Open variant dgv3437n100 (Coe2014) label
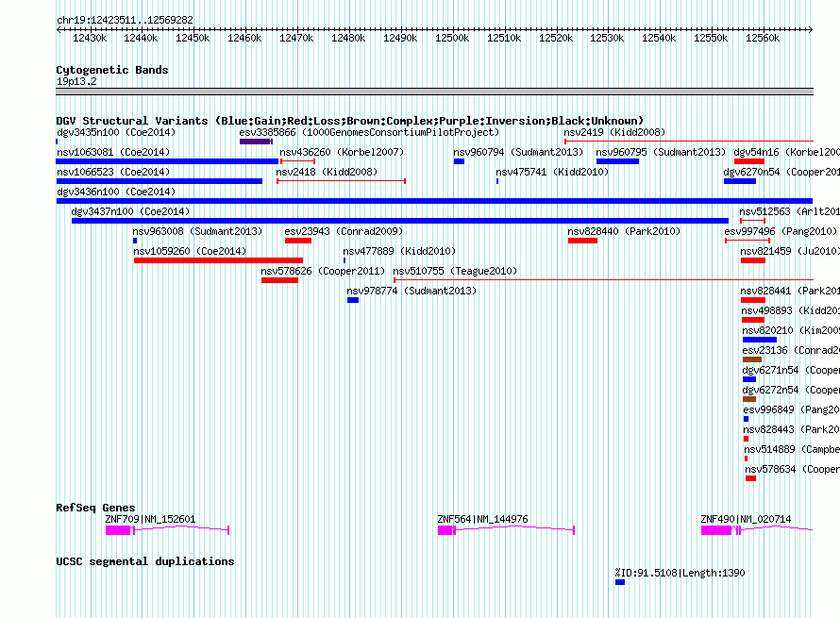The height and width of the screenshot is (618, 840). 130,211
